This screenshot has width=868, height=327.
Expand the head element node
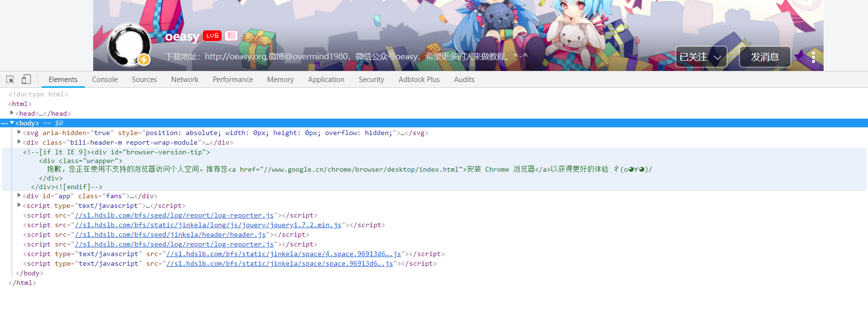[x=12, y=113]
